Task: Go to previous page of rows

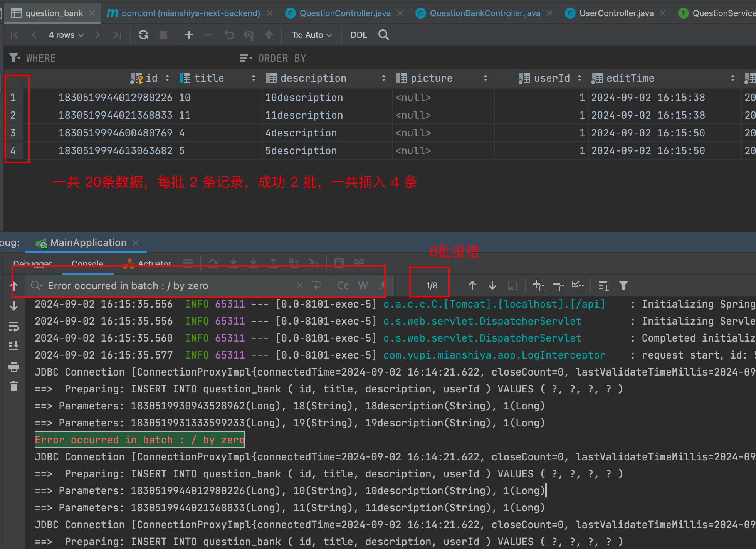Action: [34, 35]
